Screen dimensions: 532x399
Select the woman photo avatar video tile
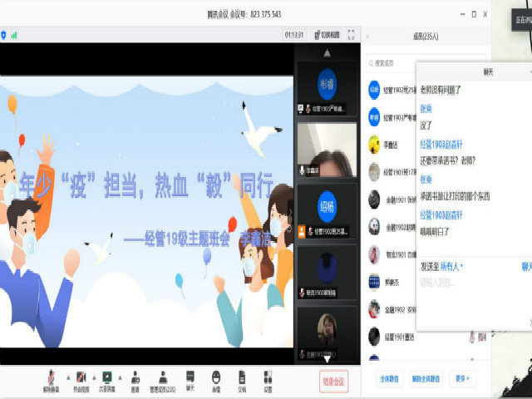pos(327,333)
